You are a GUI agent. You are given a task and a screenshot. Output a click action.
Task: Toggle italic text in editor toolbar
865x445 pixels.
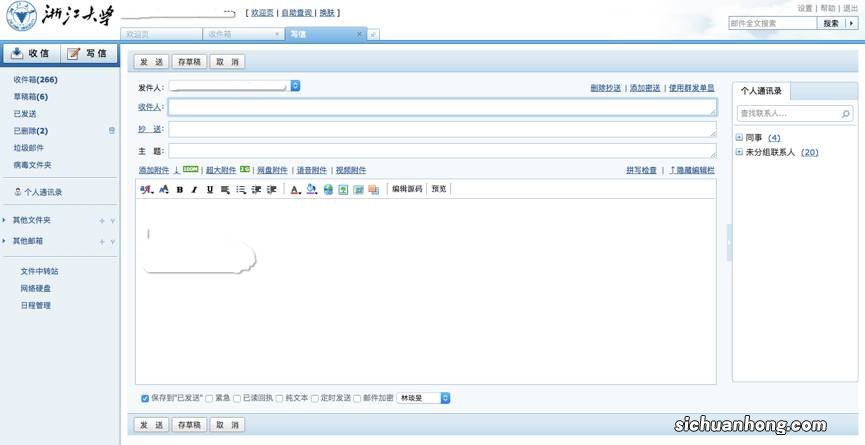[194, 190]
